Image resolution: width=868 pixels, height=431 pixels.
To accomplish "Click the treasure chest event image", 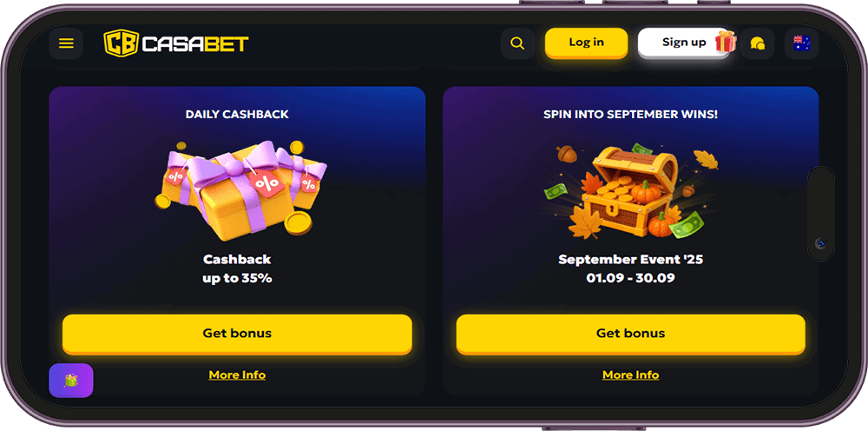I will point(630,190).
